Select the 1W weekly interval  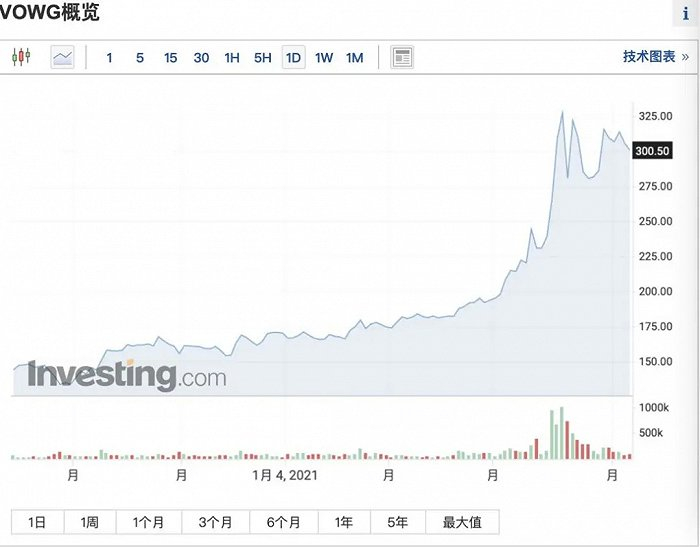click(x=324, y=57)
